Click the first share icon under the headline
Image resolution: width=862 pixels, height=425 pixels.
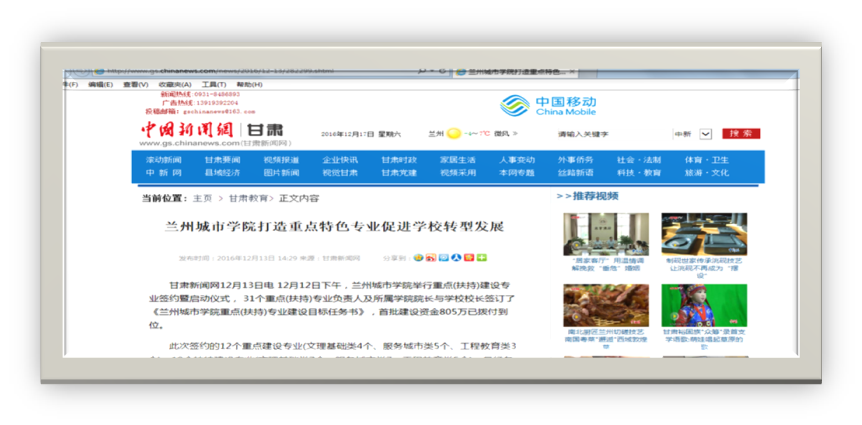click(419, 258)
